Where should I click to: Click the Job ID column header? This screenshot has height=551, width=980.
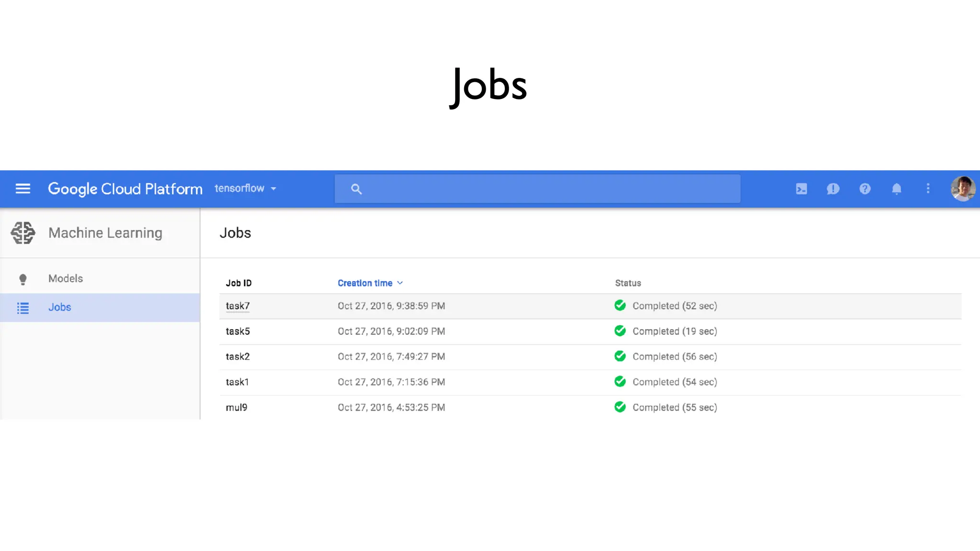click(238, 283)
